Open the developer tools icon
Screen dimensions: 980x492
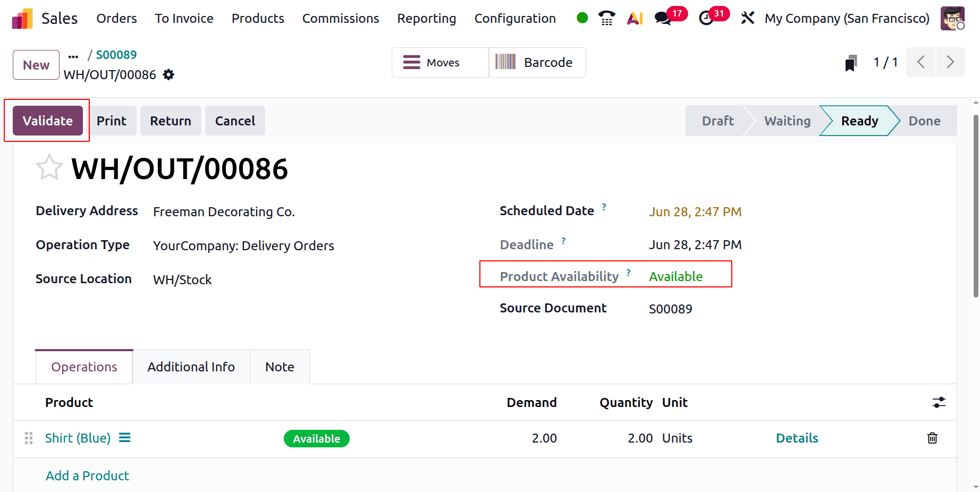[747, 18]
